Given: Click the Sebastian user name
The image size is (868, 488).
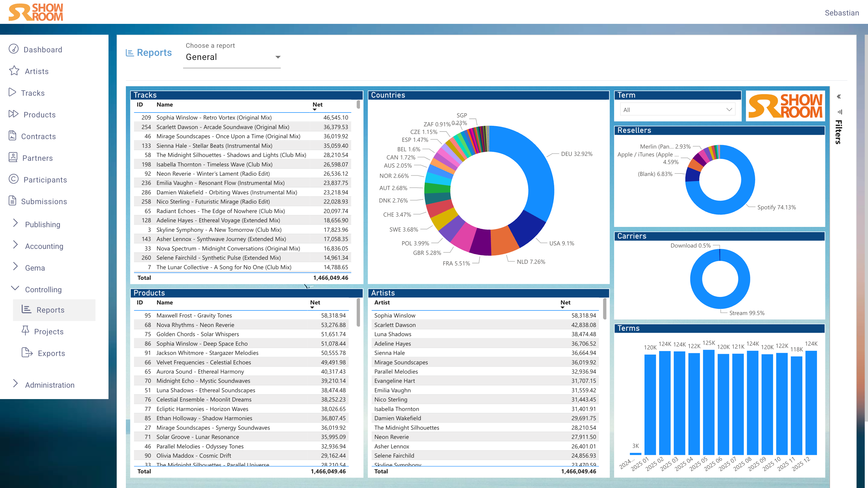Looking at the screenshot, I should 841,13.
